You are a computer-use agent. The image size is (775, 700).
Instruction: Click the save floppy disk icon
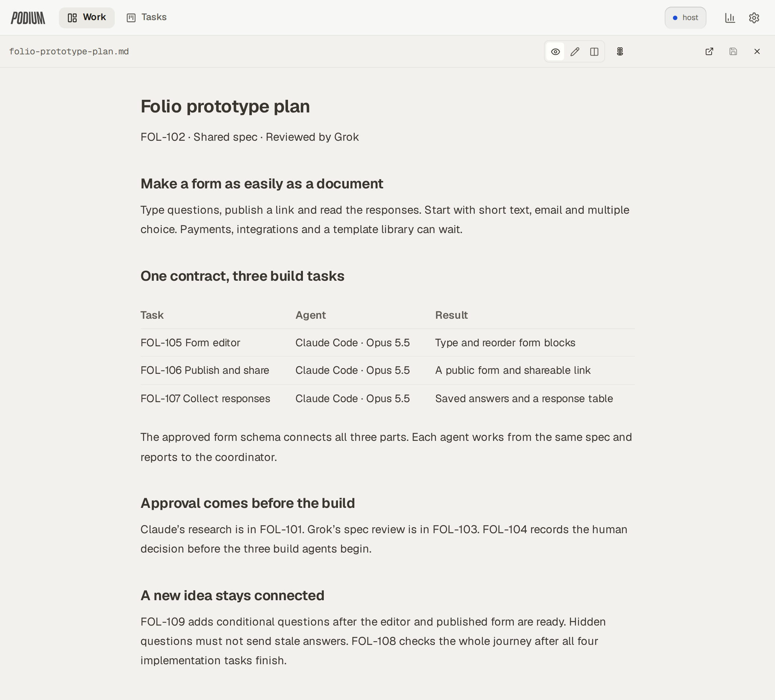pyautogui.click(x=733, y=51)
